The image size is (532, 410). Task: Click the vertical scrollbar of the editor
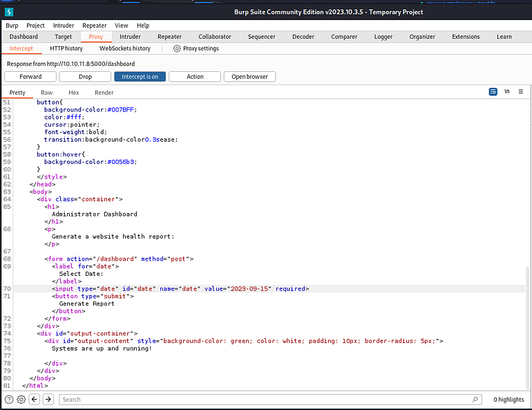tap(528, 327)
